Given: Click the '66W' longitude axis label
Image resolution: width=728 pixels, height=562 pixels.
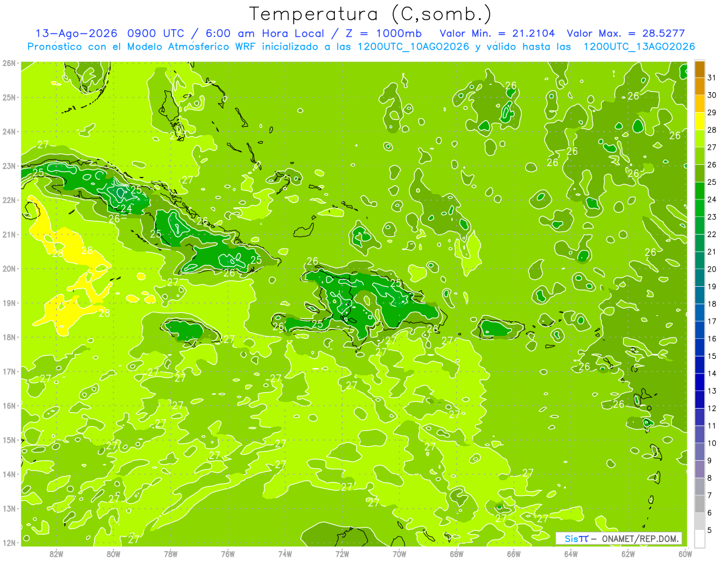Looking at the screenshot, I should (x=514, y=553).
